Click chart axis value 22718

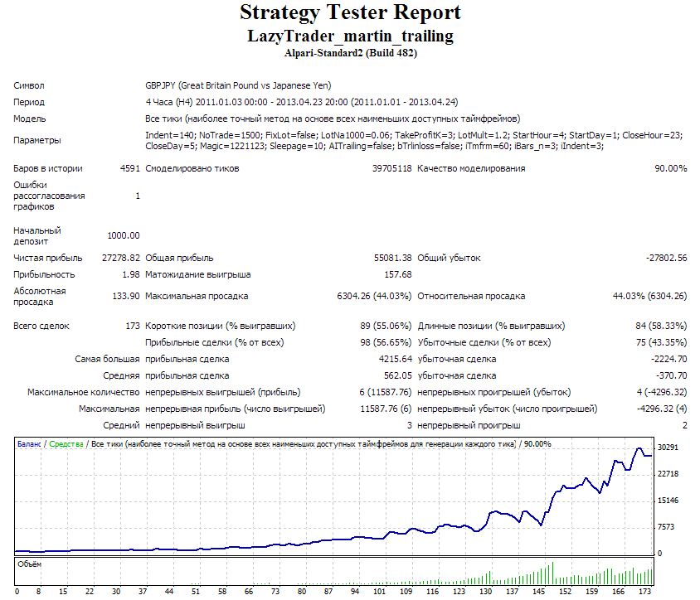pyautogui.click(x=668, y=474)
